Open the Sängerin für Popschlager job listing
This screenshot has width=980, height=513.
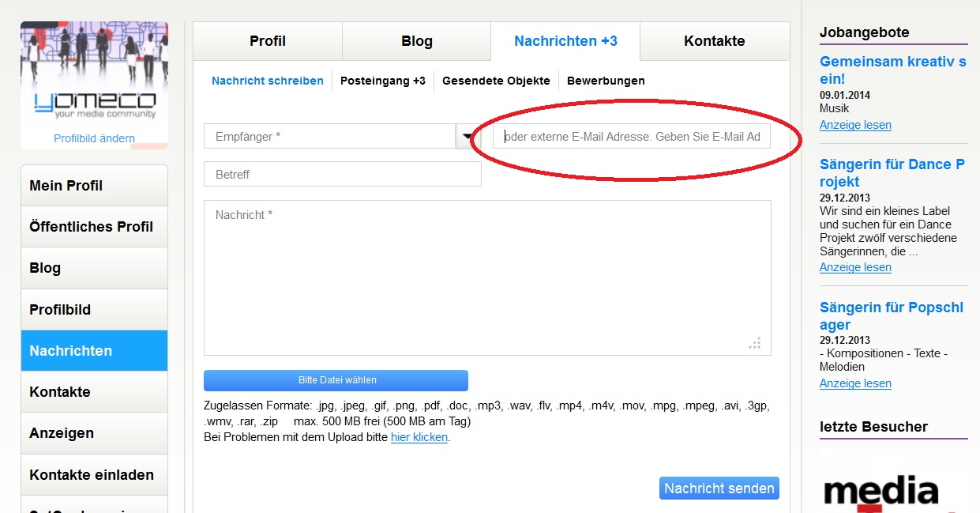pos(891,316)
